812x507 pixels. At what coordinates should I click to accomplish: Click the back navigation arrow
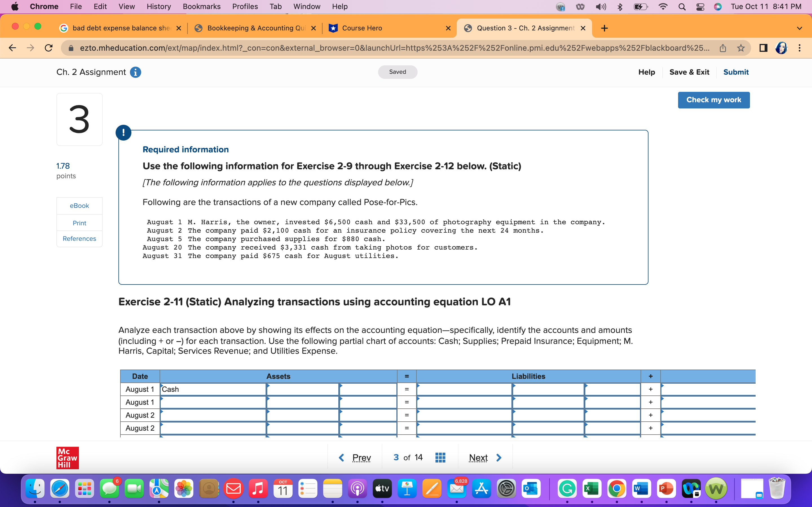(12, 48)
